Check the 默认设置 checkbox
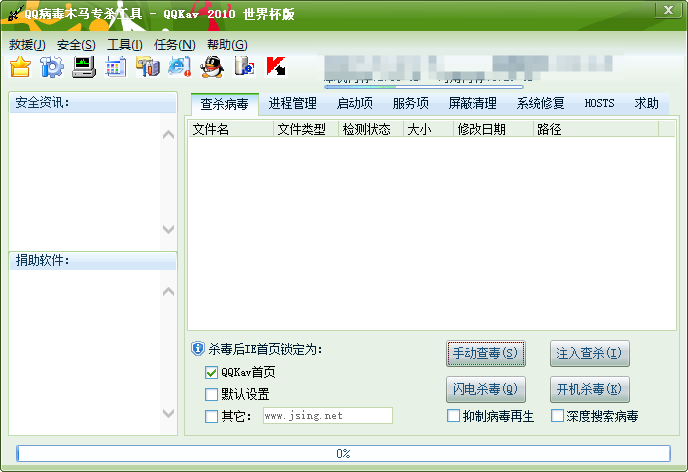The image size is (688, 472). click(211, 394)
